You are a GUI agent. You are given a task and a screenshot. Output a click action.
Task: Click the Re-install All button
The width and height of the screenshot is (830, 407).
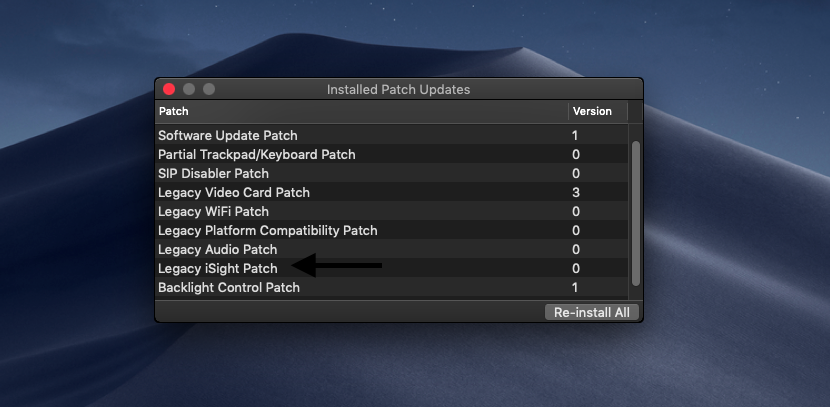[x=592, y=312]
